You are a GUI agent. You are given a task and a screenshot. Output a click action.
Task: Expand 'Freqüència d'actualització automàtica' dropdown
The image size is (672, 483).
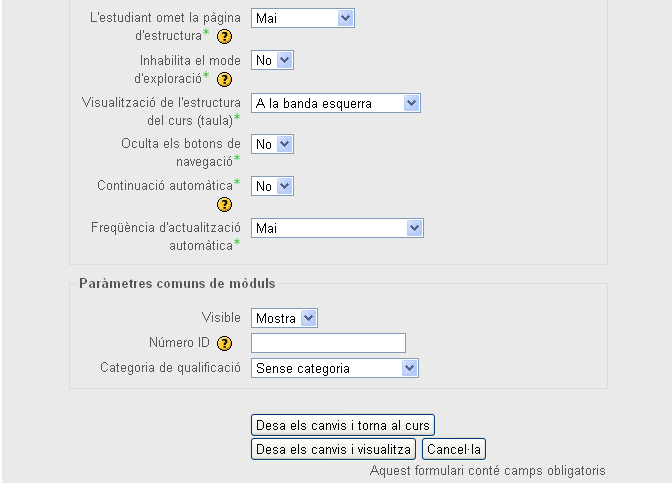(337, 228)
